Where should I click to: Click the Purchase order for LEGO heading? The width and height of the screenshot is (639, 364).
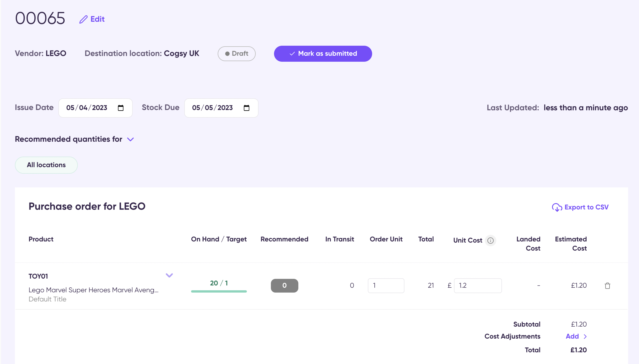click(87, 207)
